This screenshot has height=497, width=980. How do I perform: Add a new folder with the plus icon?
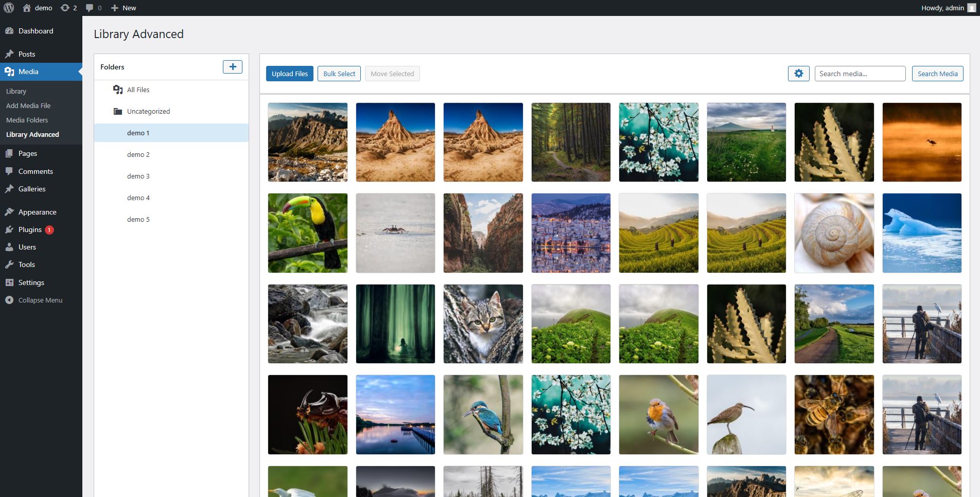pyautogui.click(x=233, y=66)
